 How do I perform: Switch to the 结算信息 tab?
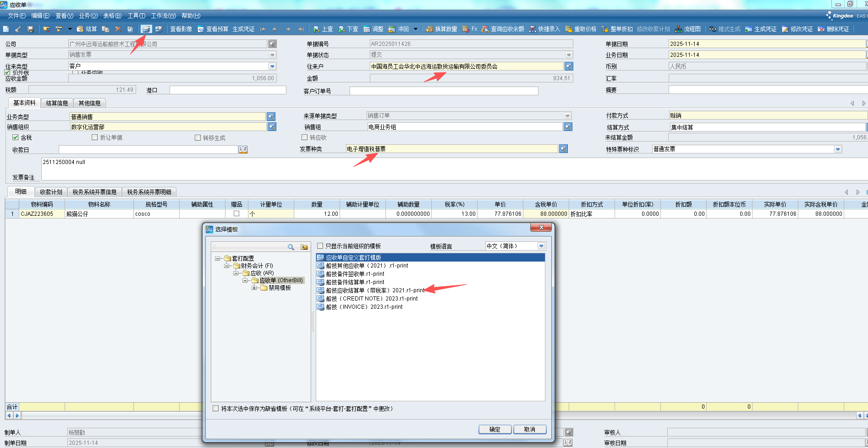[x=57, y=103]
